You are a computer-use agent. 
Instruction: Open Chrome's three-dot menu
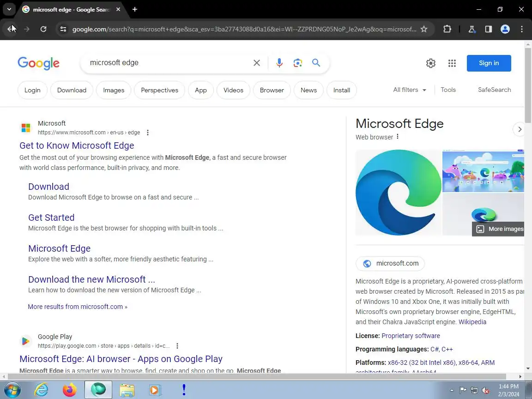[x=521, y=29]
